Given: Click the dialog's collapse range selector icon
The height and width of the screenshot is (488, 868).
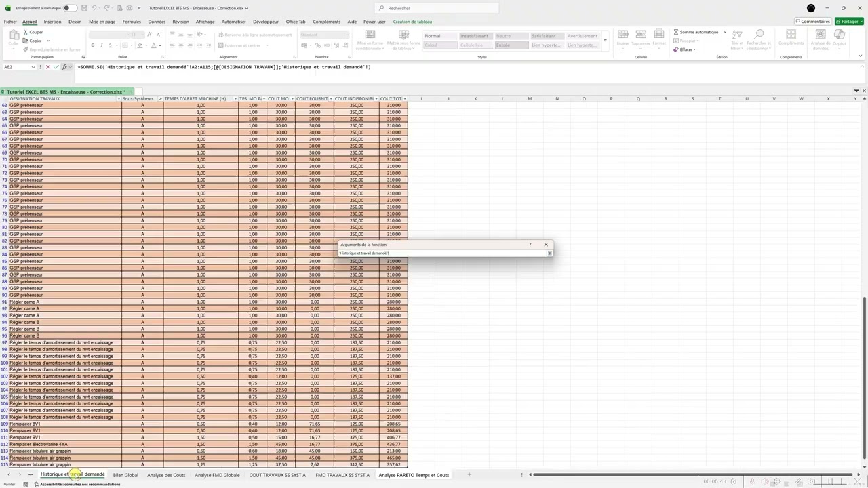Looking at the screenshot, I should point(549,253).
